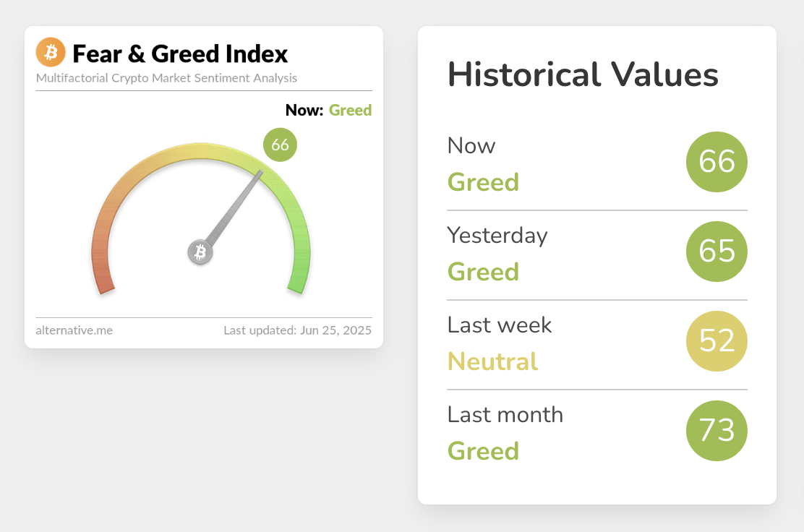Click the Last updated Jun 25, 2025 text
The width and height of the screenshot is (804, 532).
(297, 330)
